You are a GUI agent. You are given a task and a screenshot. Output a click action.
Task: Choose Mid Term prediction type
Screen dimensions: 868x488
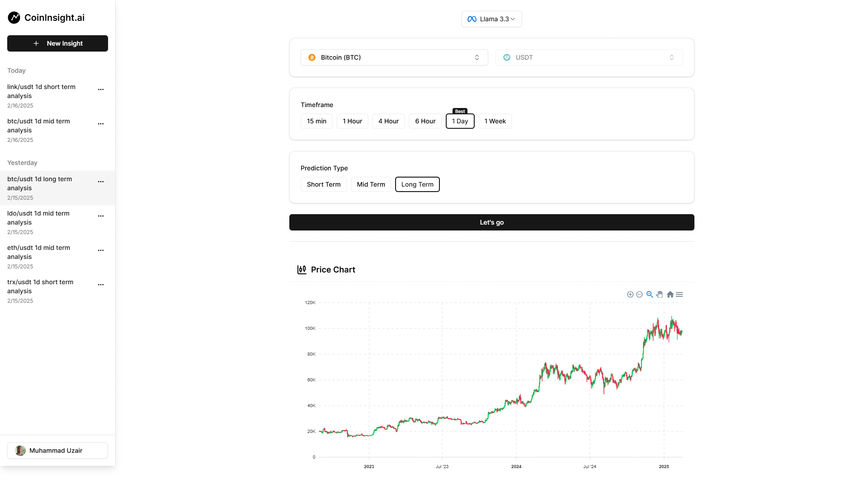[371, 184]
